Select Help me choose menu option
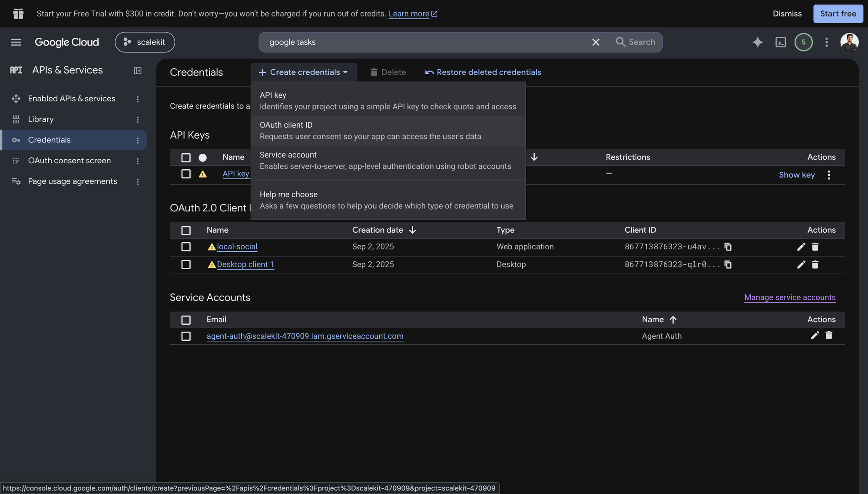Image resolution: width=868 pixels, height=494 pixels. [x=388, y=200]
